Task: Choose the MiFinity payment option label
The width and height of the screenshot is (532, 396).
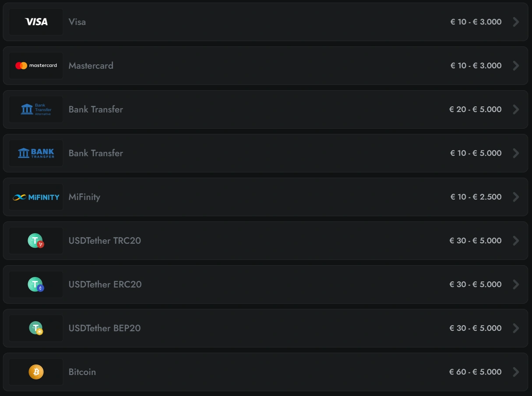Action: pyautogui.click(x=85, y=197)
